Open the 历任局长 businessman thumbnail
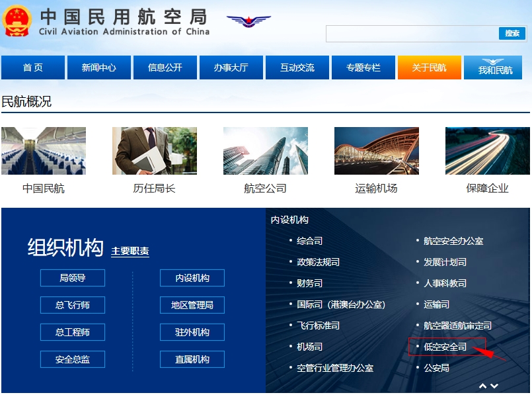This screenshot has width=532, height=397. [155, 151]
